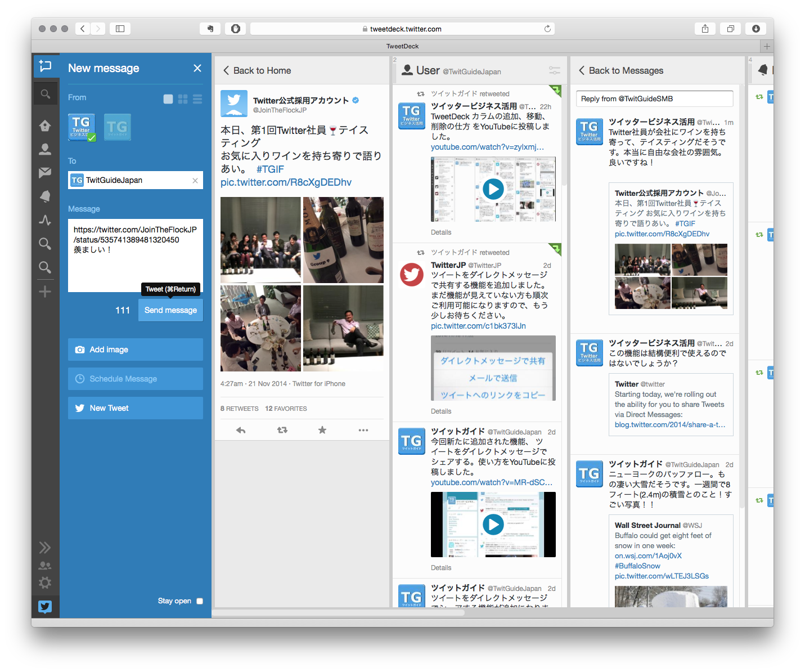Switch account view to list
This screenshot has width=805, height=672.
pyautogui.click(x=197, y=99)
